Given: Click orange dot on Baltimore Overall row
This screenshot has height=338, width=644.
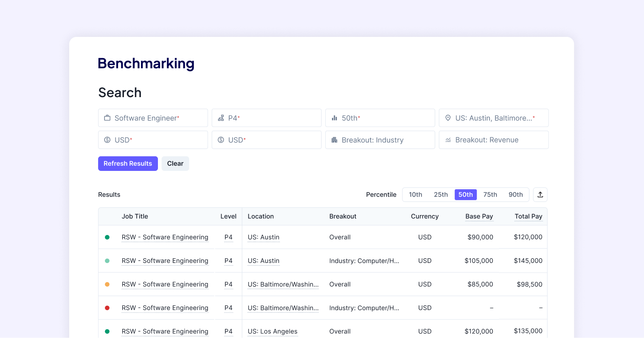Looking at the screenshot, I should 107,285.
